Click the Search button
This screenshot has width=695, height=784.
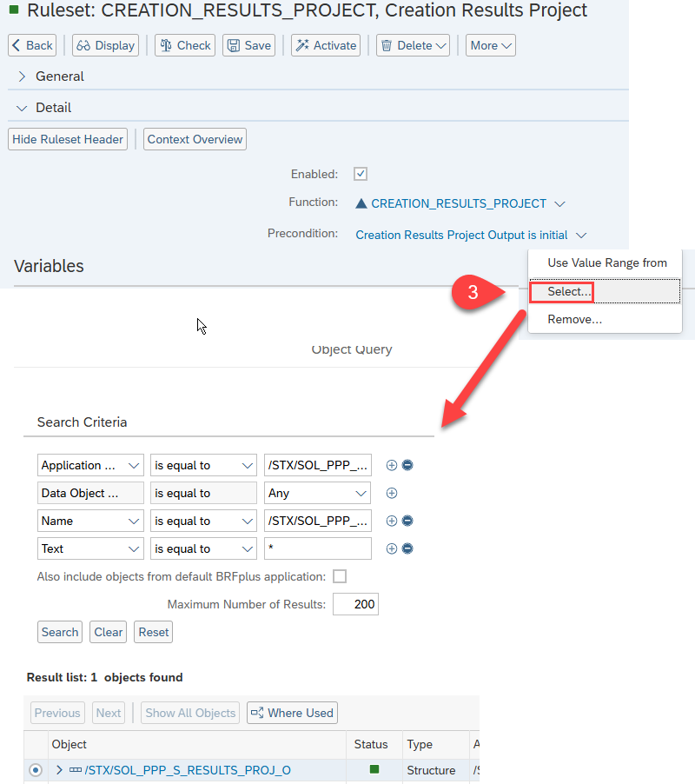click(60, 632)
